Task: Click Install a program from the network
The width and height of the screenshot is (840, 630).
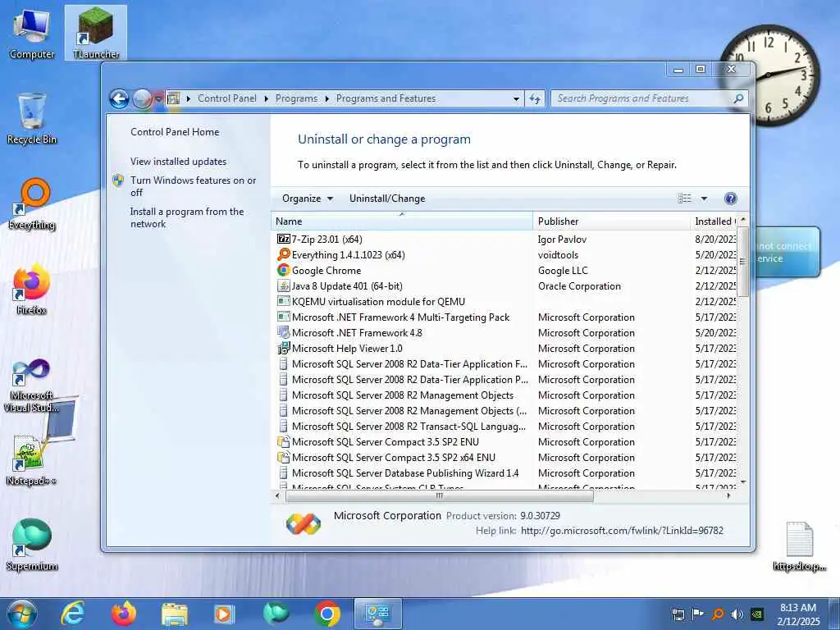Action: coord(187,217)
